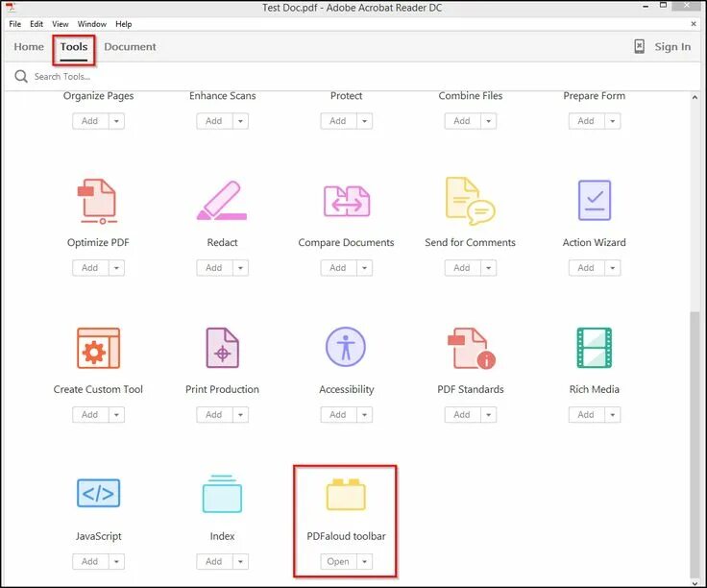Open the Rich Media Add dropdown arrow
The image size is (707, 588).
612,414
